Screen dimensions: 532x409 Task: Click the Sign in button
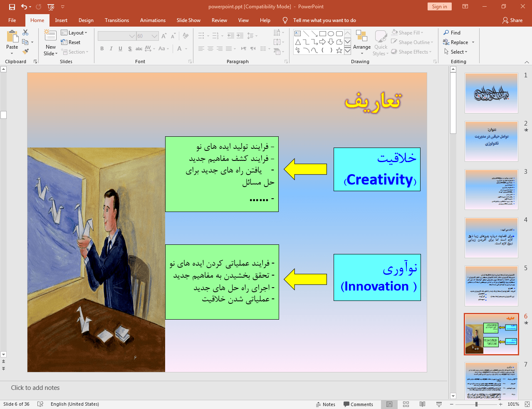click(439, 7)
